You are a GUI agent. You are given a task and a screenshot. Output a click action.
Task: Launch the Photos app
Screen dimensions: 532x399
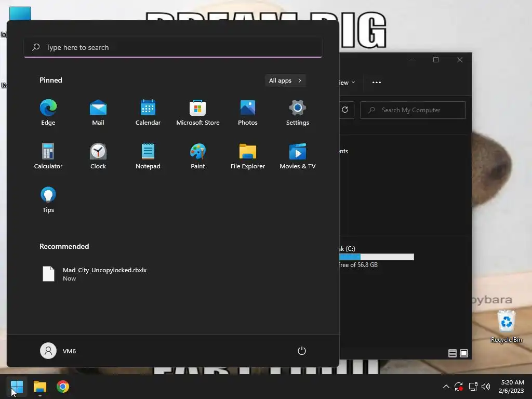coord(248,113)
